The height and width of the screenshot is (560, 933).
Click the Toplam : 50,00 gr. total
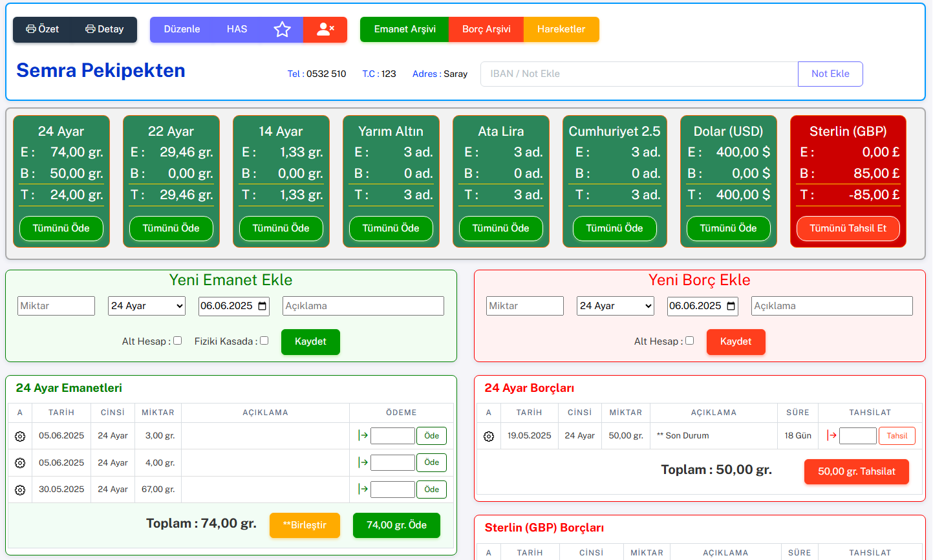tap(716, 470)
